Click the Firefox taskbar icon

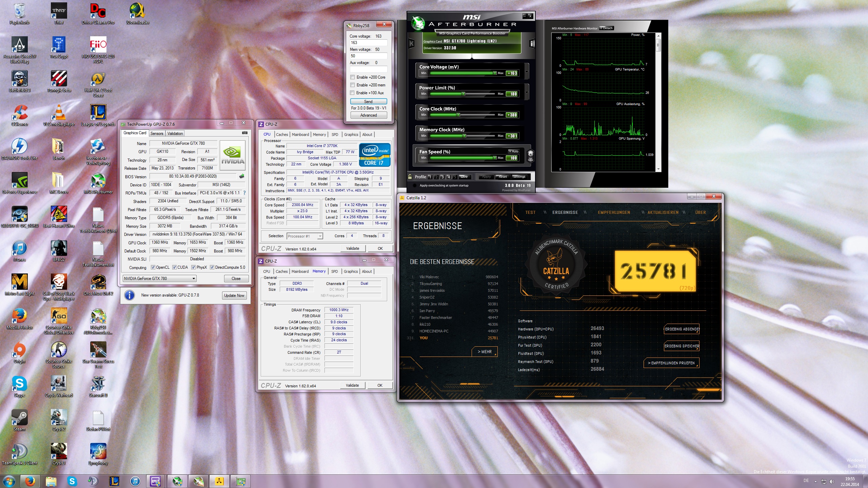coord(30,481)
